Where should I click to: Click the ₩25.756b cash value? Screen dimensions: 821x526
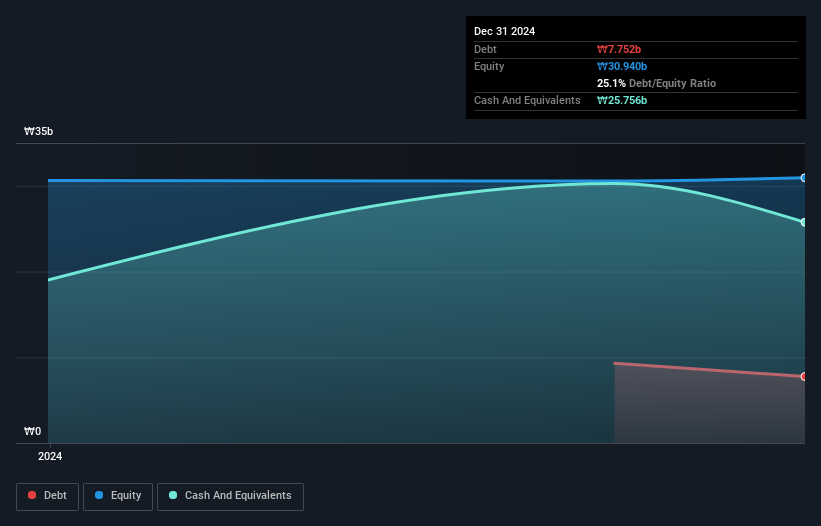(x=622, y=100)
